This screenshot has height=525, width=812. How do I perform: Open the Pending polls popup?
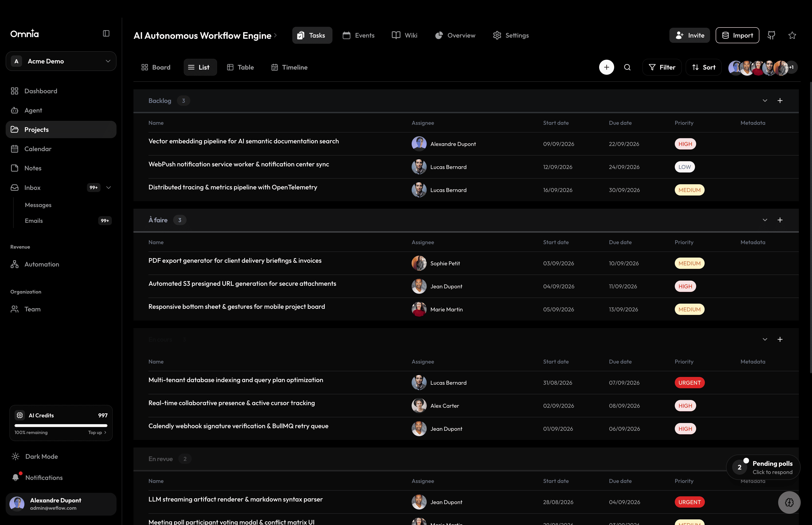pos(763,467)
